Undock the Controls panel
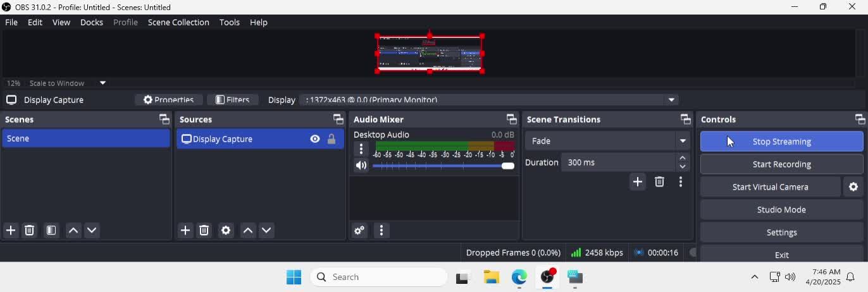 [860, 119]
